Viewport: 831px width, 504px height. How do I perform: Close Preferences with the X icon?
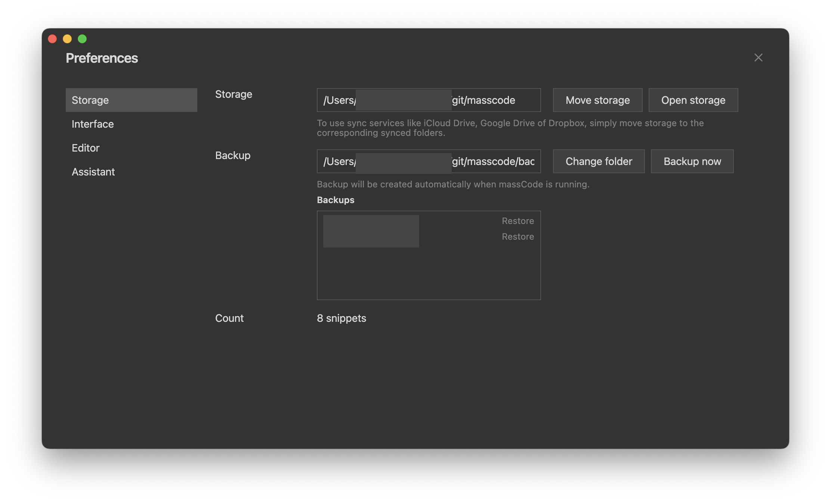pos(758,58)
